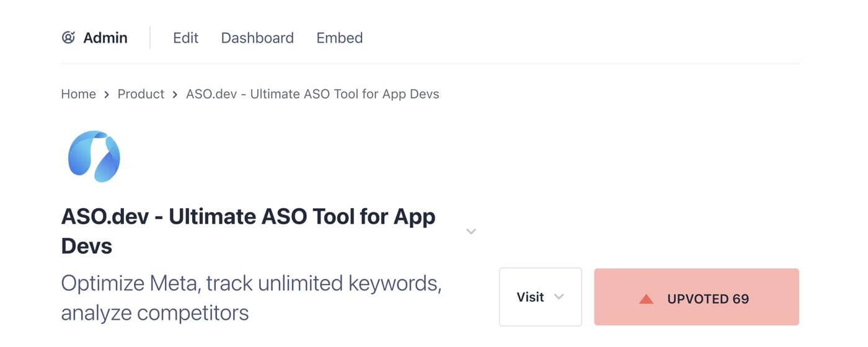Click the ASO.dev Ultimate ASO Tool heading
Image resolution: width=868 pixels, height=347 pixels.
pos(248,217)
